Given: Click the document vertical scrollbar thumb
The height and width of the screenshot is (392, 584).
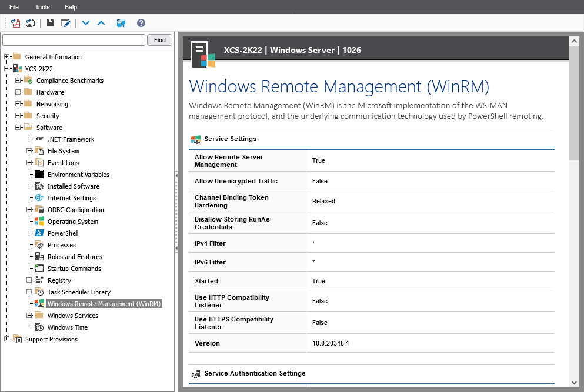Looking at the screenshot, I should click(574, 103).
